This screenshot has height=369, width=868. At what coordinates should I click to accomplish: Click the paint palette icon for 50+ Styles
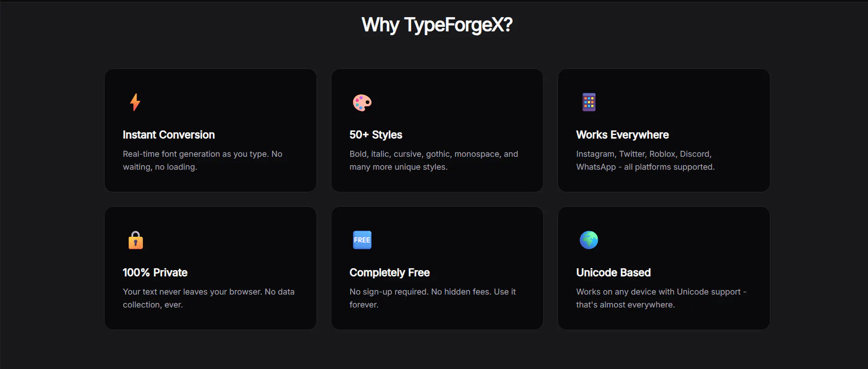click(x=362, y=103)
